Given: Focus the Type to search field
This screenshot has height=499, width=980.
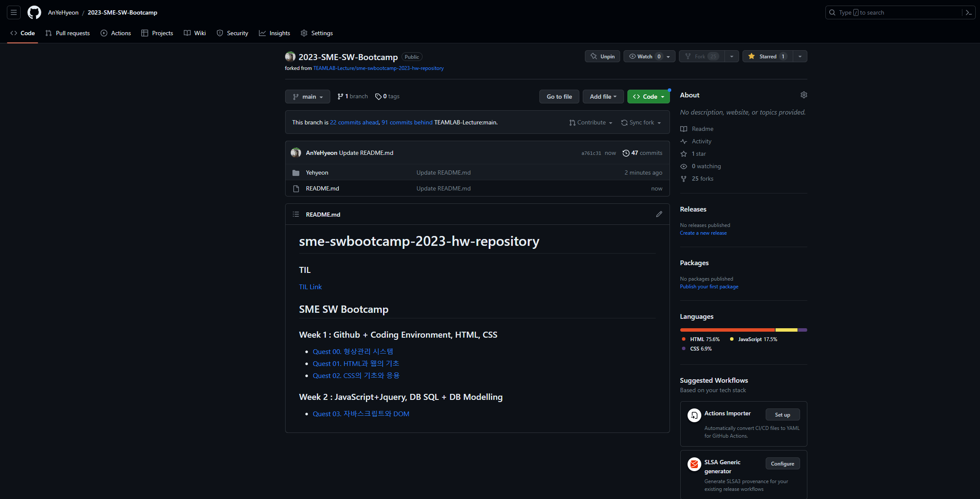Looking at the screenshot, I should coord(893,12).
